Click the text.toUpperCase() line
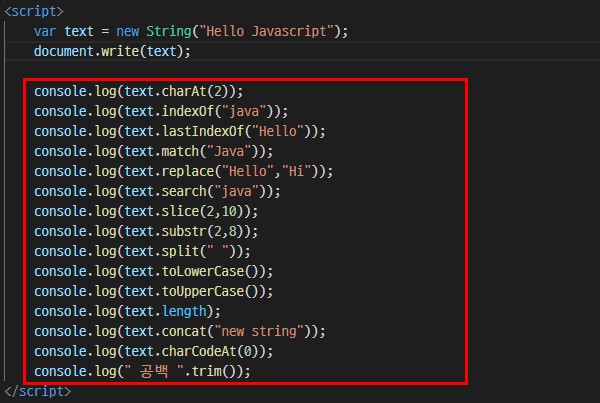This screenshot has height=403, width=600. [x=153, y=291]
